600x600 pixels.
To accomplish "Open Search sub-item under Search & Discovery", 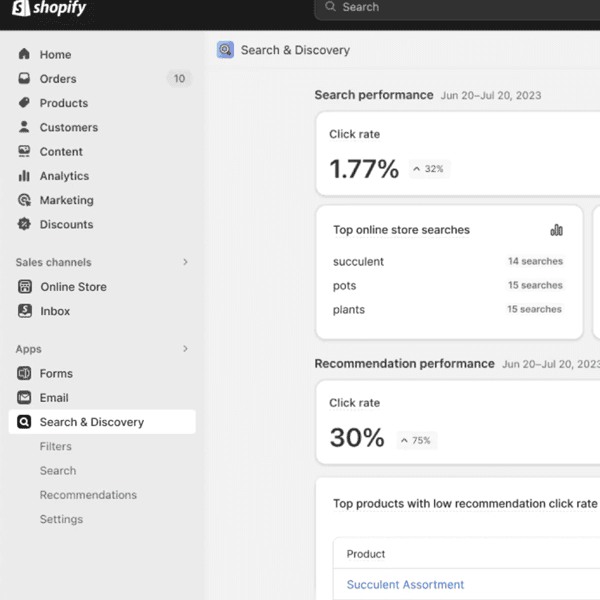I will coord(58,470).
